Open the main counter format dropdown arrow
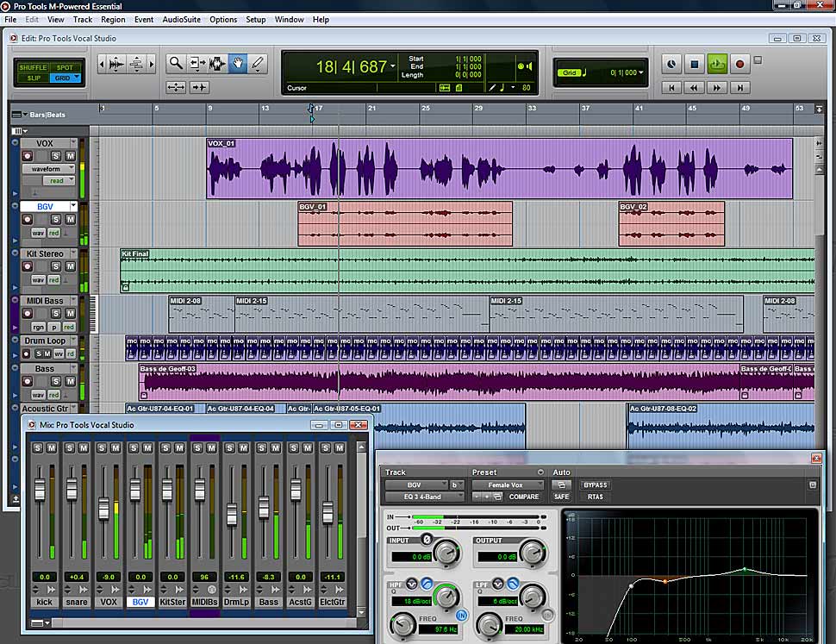 393,66
